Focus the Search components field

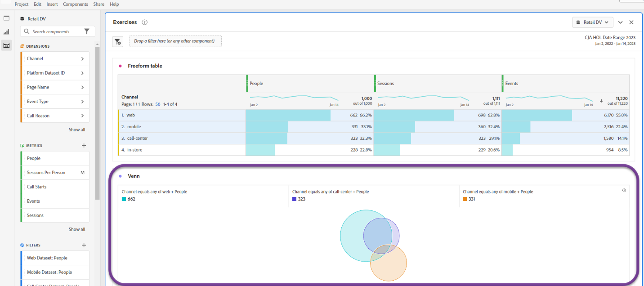click(58, 31)
